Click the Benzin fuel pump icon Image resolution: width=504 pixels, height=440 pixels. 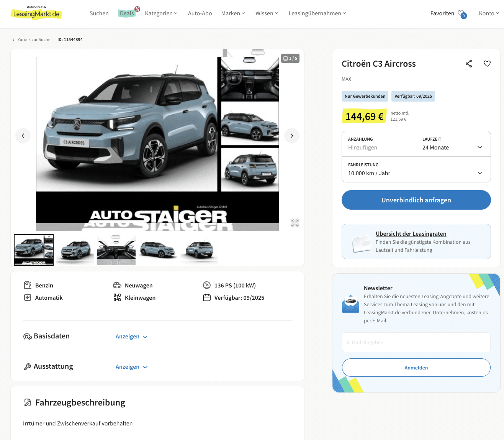click(x=28, y=285)
